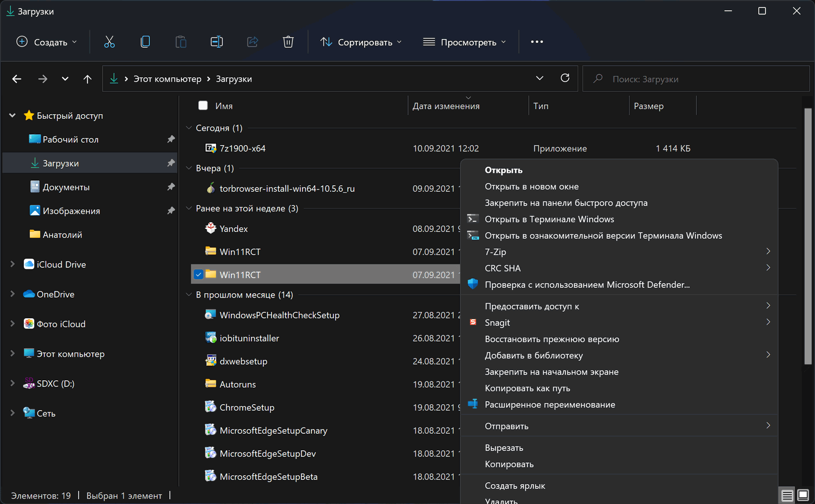This screenshot has height=504, width=815.
Task: Expand the Этот компьютер tree node
Action: point(12,354)
